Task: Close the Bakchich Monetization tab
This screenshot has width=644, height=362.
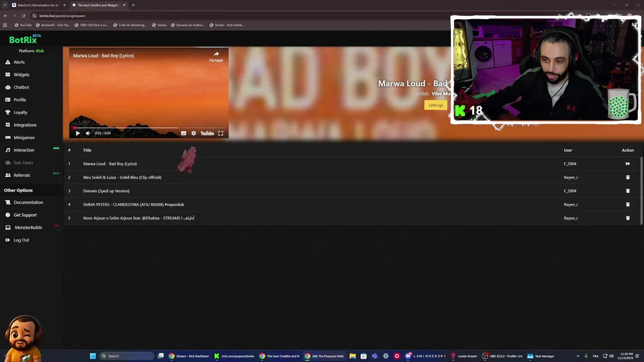Action: [x=64, y=5]
